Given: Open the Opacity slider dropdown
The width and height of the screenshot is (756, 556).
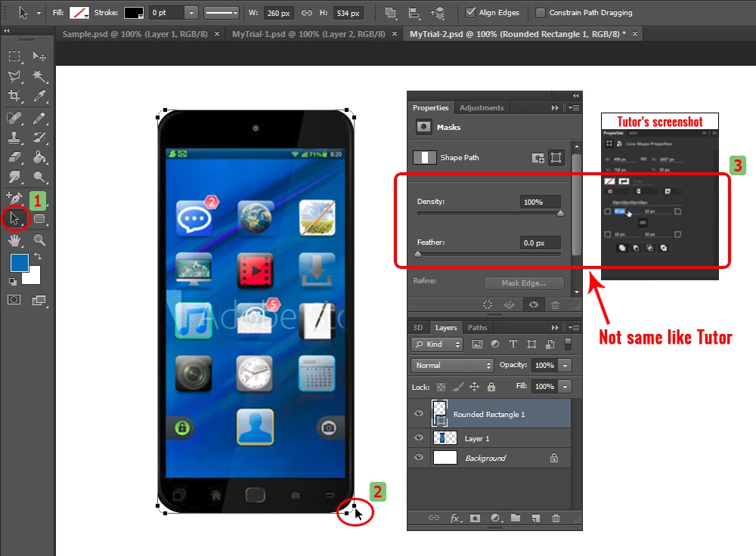Looking at the screenshot, I should pyautogui.click(x=565, y=365).
